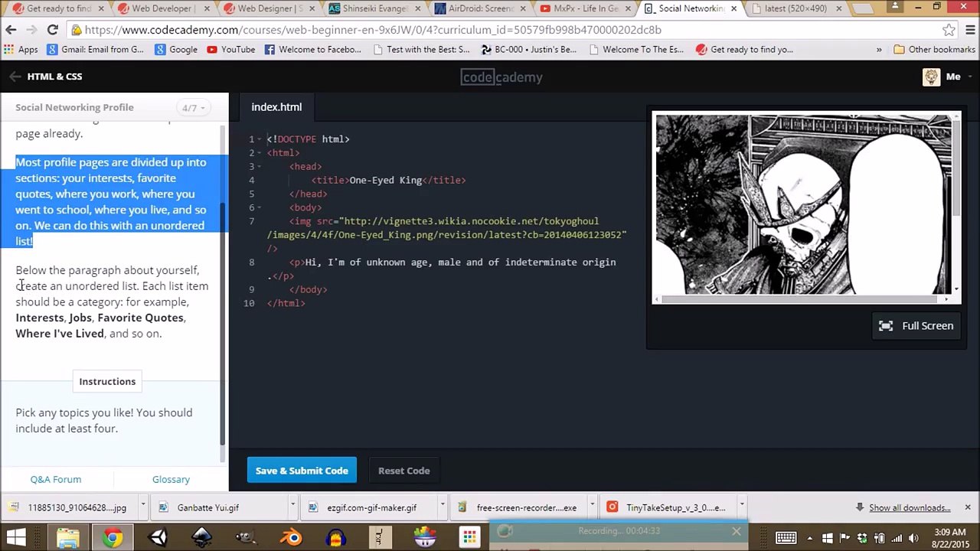Expand options for the TinyTakeSetup download
The width and height of the screenshot is (980, 551).
click(x=741, y=506)
